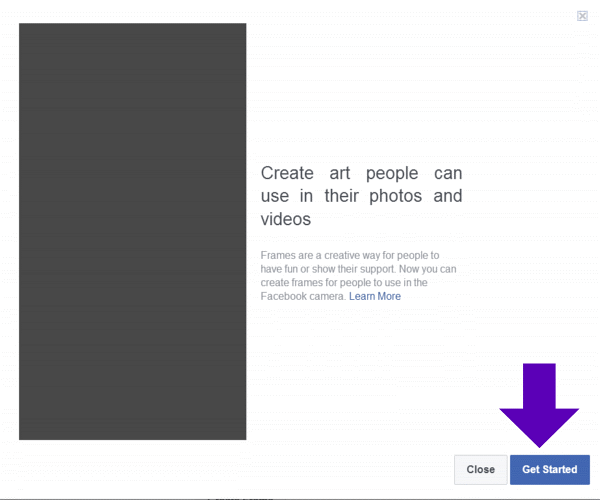Open the Learn More link

coord(375,296)
